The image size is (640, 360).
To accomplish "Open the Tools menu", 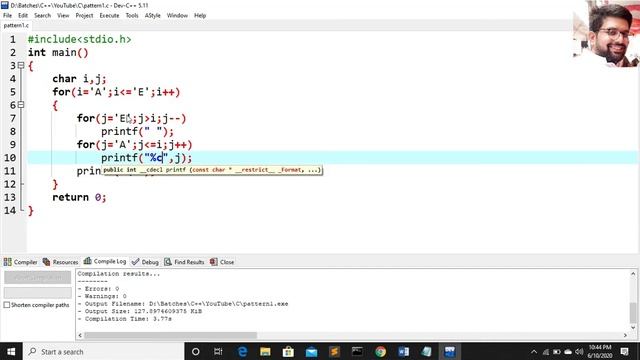I will coord(132,16).
